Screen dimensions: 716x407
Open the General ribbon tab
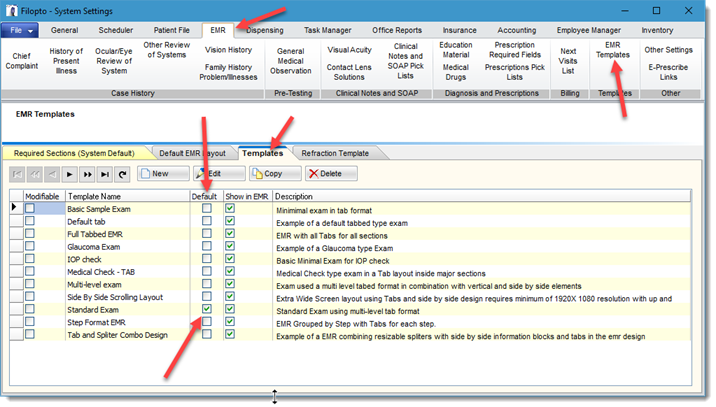pos(64,30)
